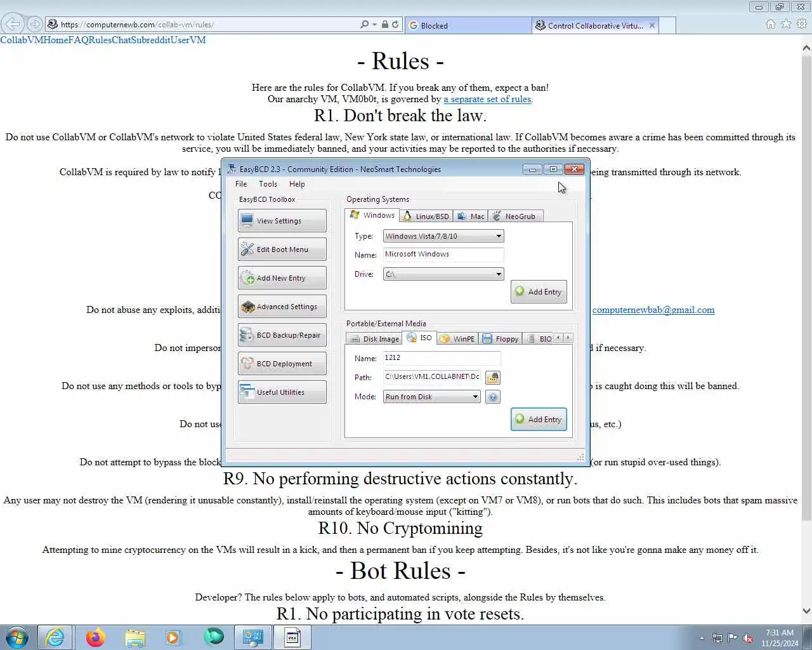This screenshot has width=812, height=650.
Task: Switch to the Disk Image media tab
Action: click(374, 339)
